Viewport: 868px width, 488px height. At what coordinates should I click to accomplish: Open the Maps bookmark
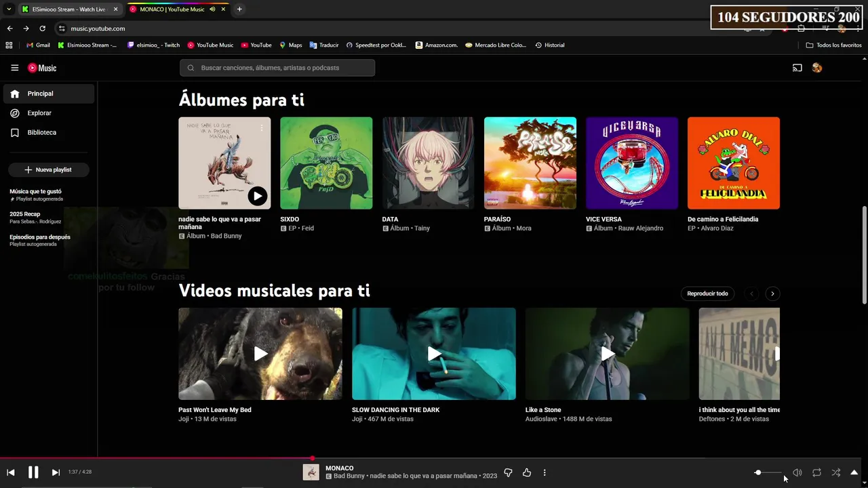(x=290, y=45)
